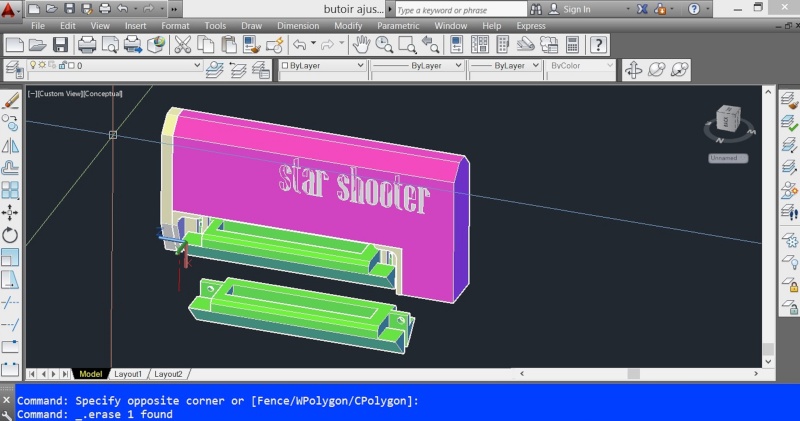Click the Pan hand icon
800x421 pixels.
coord(362,45)
